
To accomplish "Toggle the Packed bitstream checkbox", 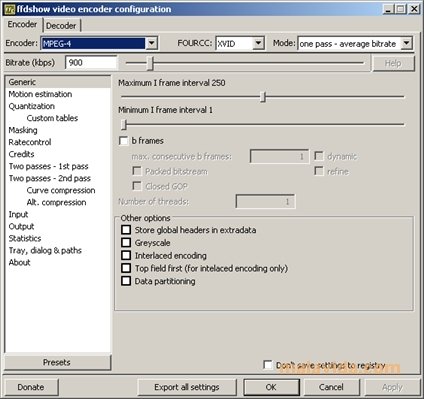I will point(137,171).
